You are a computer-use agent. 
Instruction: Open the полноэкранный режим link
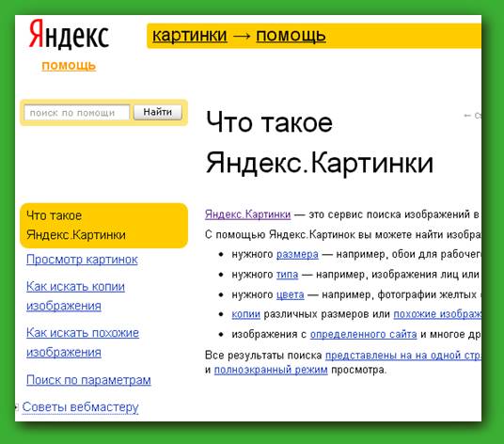tap(271, 370)
